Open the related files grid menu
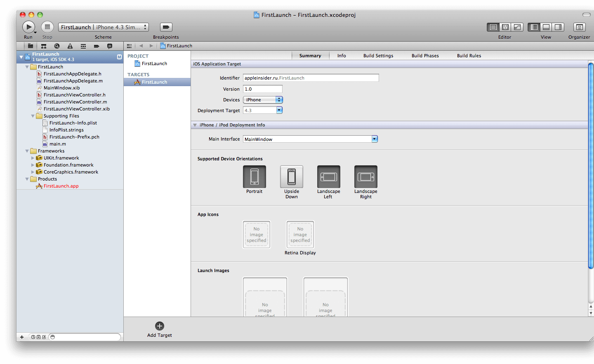The width and height of the screenshot is (594, 364). (x=129, y=46)
